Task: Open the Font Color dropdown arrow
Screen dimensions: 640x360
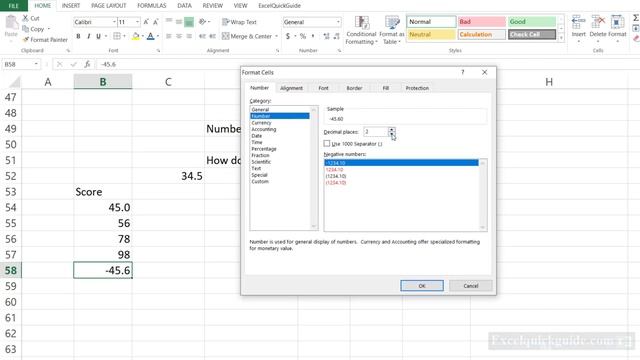Action: click(158, 36)
